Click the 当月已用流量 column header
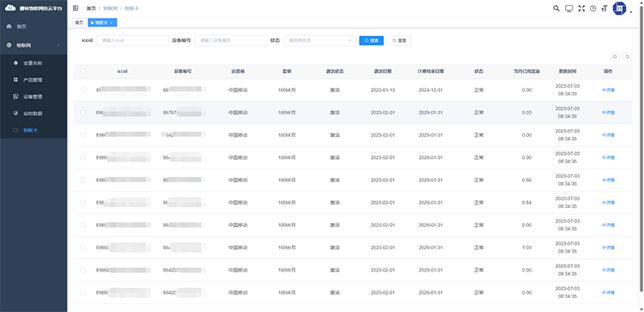Image resolution: width=644 pixels, height=312 pixels. [526, 71]
